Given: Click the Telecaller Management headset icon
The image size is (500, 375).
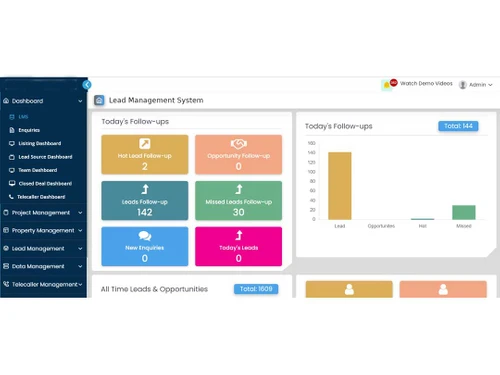Looking at the screenshot, I should (6, 284).
